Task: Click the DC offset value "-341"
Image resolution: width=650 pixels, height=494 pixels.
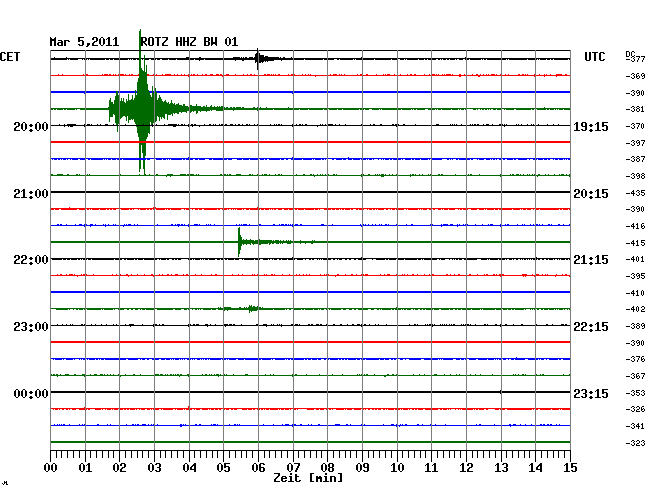Action: click(635, 426)
